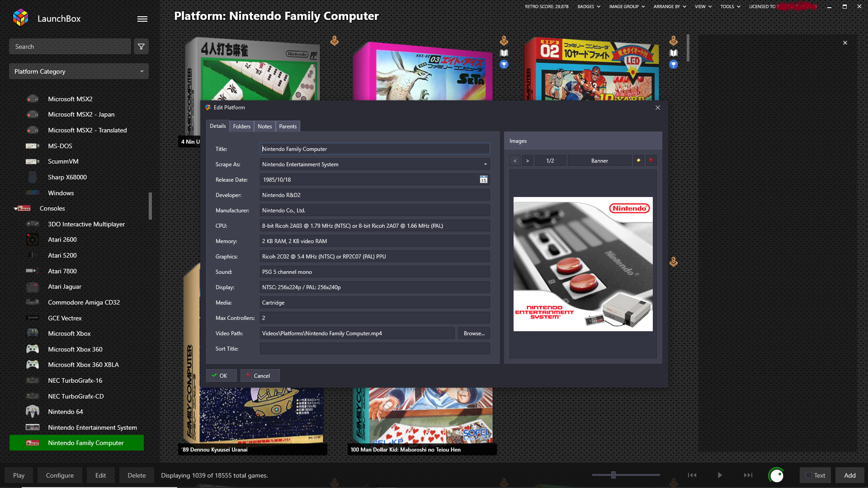Click the Atari 2600 platform icon
This screenshot has height=488, width=868.
click(32, 239)
